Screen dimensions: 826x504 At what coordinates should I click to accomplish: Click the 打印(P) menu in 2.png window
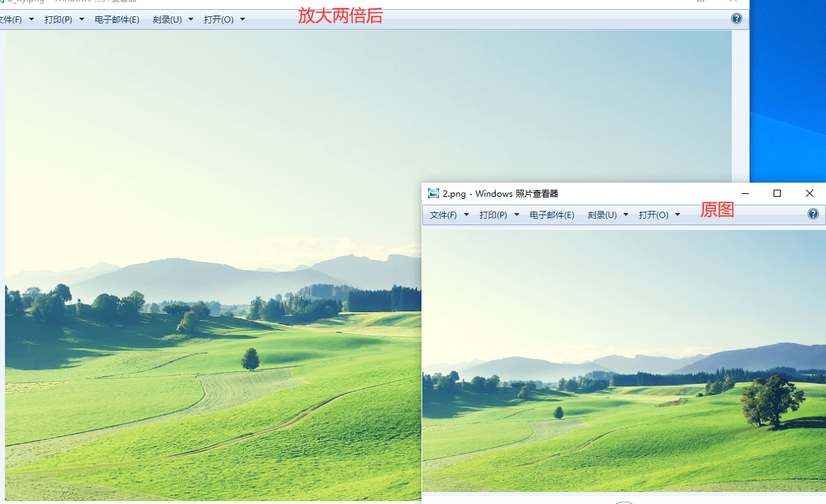coord(493,214)
